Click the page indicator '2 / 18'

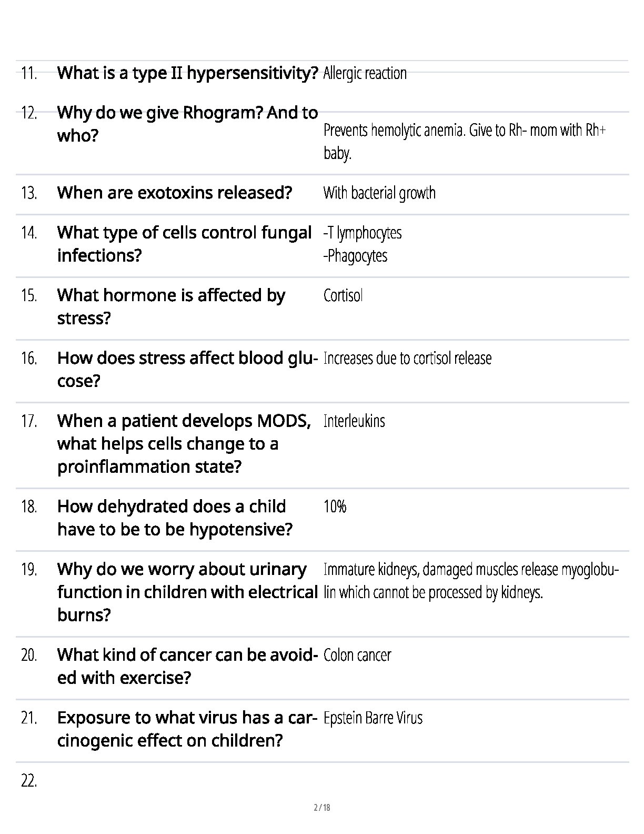[x=322, y=808]
